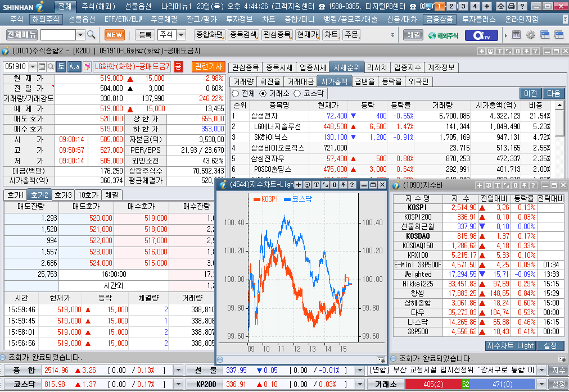
Task: Click the help question mark in title bar
Action: point(522,6)
